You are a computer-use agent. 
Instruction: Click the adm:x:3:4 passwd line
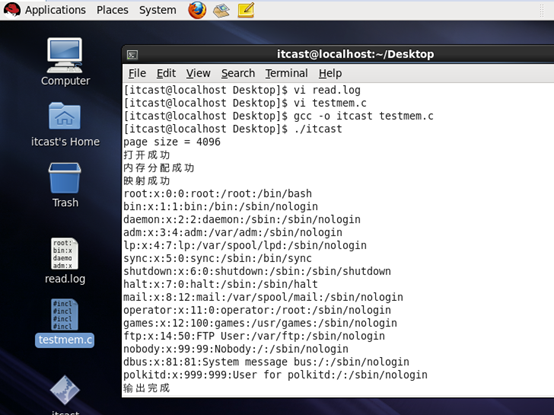tap(233, 232)
